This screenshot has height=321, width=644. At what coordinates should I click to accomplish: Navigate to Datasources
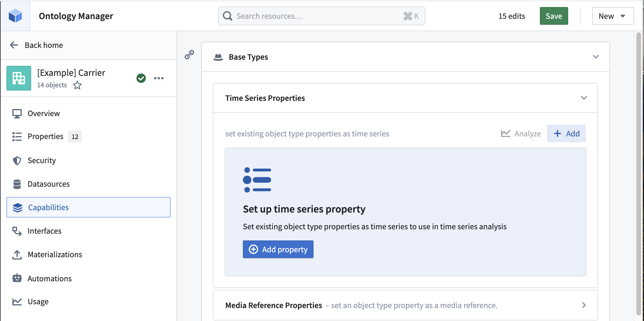tap(89, 184)
